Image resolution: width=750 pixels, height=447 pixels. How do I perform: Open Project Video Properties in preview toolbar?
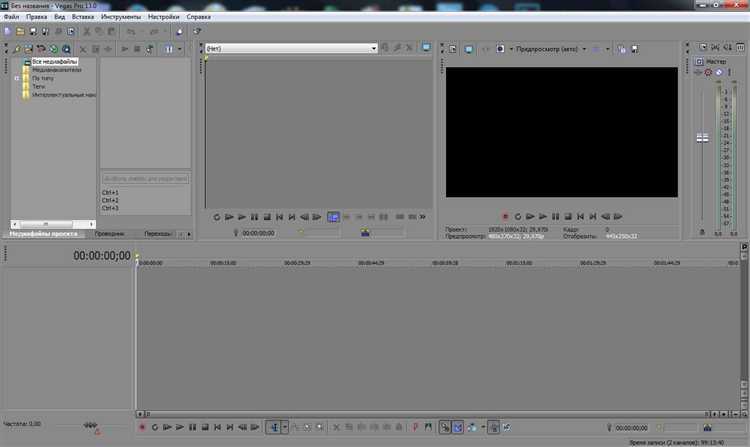452,49
